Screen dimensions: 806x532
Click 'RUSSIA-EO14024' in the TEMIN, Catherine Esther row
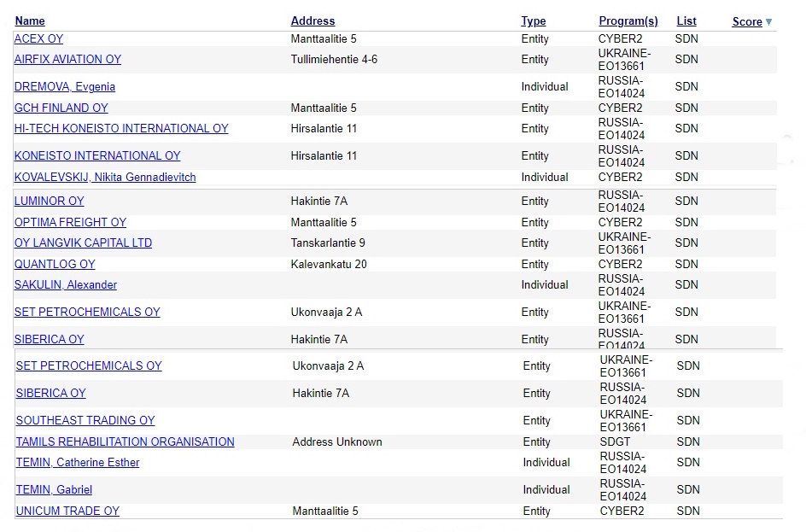pos(623,463)
